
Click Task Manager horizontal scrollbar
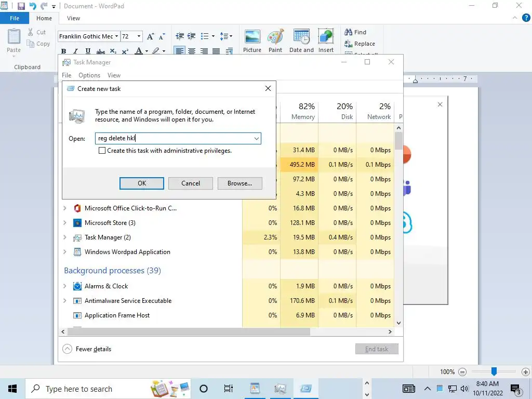point(189,331)
